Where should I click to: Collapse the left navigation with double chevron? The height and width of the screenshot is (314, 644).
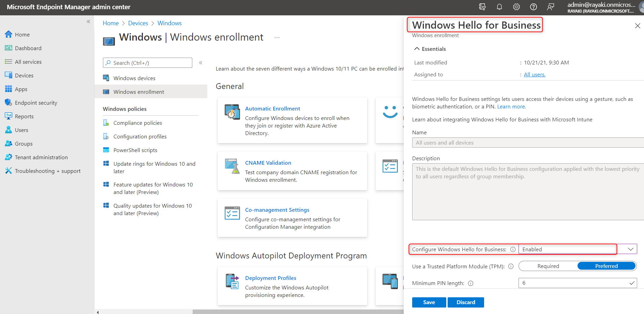click(x=88, y=21)
